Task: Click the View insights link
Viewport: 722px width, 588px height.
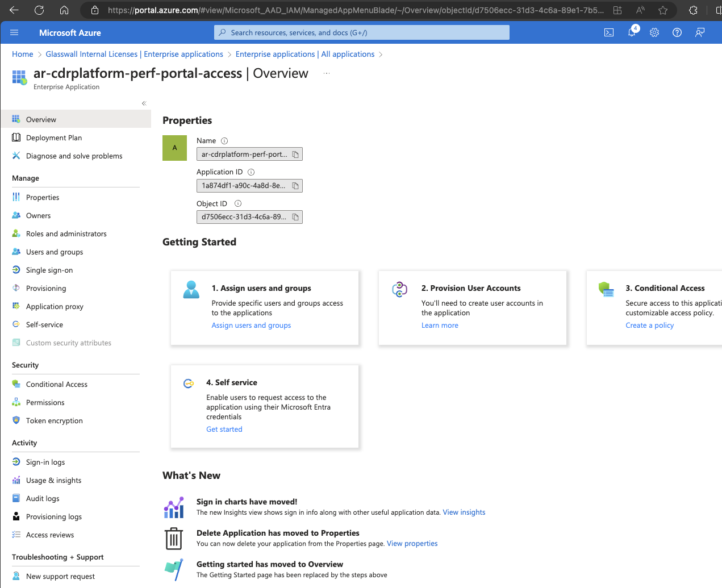Action: 464,512
